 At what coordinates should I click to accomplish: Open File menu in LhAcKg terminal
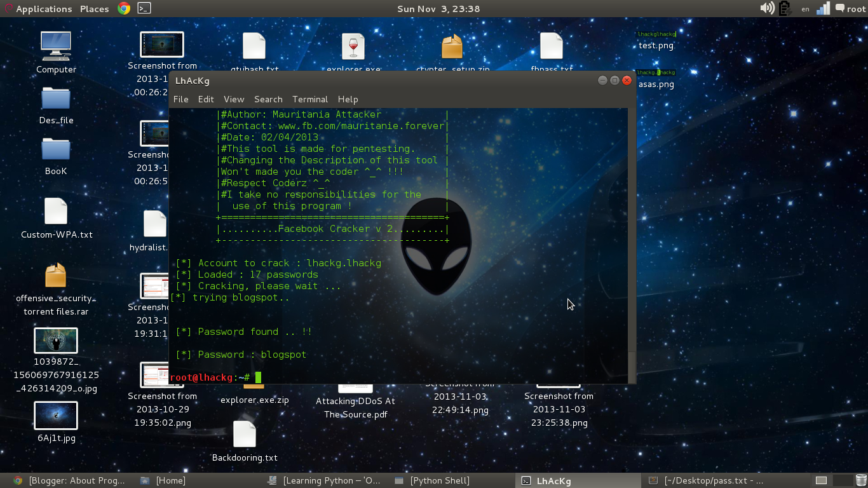point(181,99)
